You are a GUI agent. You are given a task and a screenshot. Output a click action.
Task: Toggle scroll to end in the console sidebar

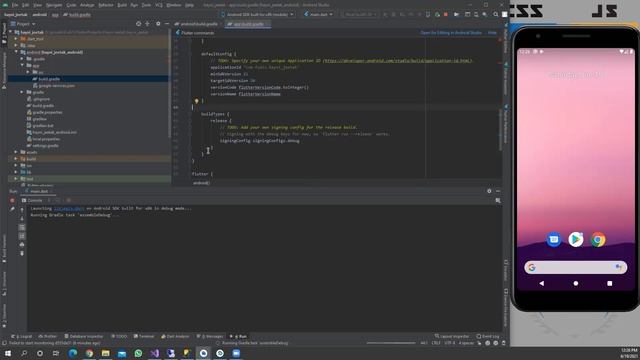(22, 236)
